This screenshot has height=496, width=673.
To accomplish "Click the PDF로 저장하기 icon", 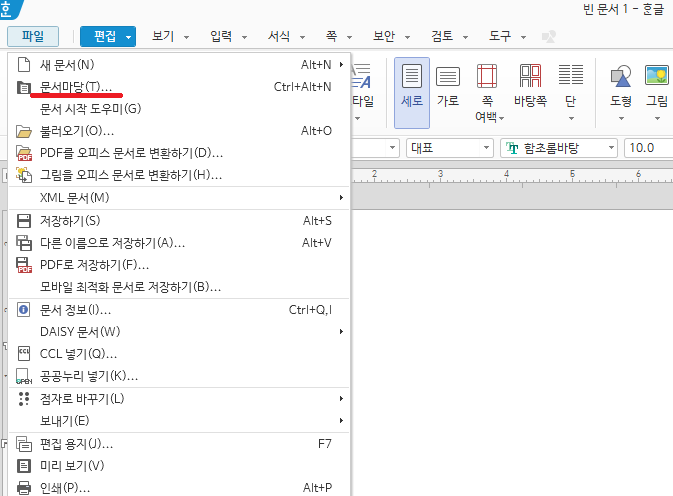I will coord(24,265).
